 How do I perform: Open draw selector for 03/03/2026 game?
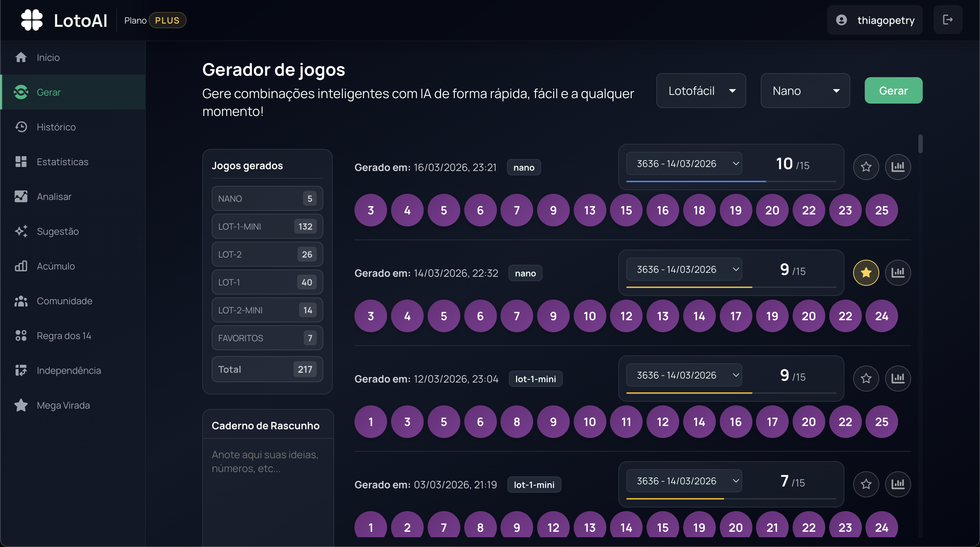point(684,481)
